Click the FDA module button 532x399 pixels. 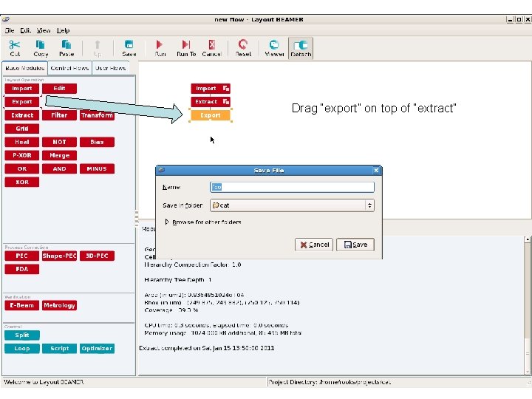[x=22, y=269]
